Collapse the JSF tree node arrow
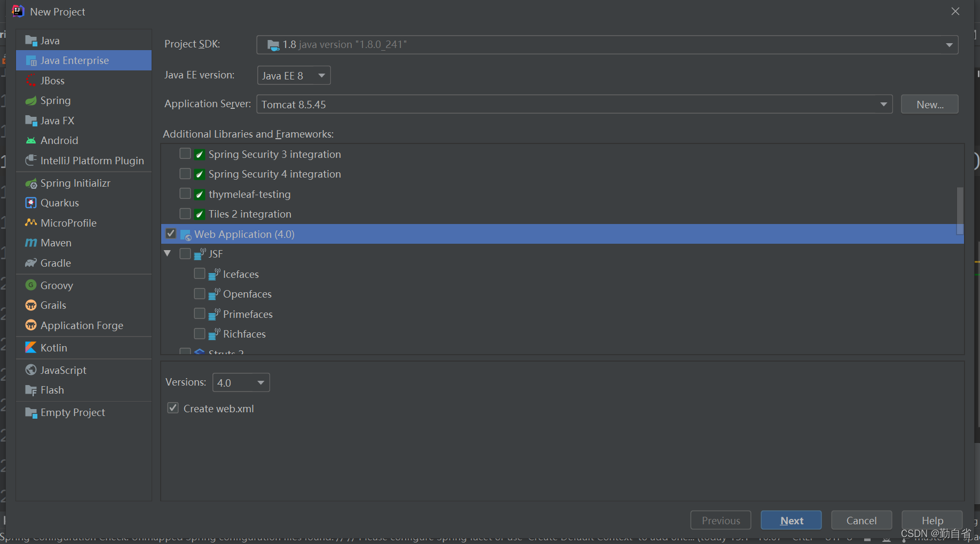This screenshot has height=544, width=980. point(168,253)
